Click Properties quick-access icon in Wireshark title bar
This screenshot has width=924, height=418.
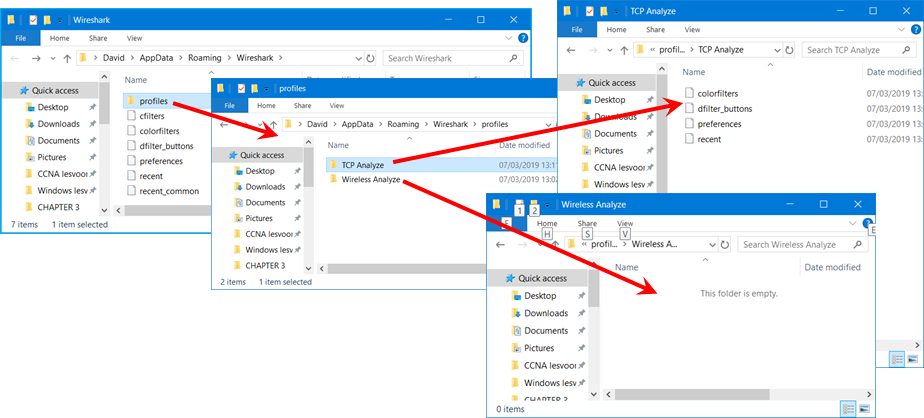(x=33, y=20)
